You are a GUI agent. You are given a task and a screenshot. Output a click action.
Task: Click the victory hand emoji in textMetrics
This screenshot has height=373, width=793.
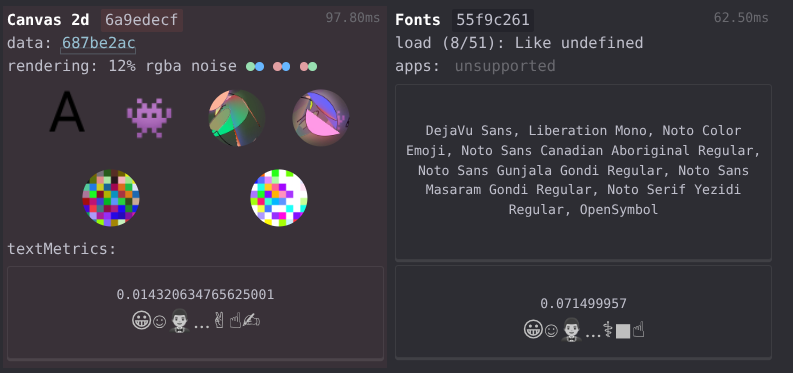tap(219, 321)
